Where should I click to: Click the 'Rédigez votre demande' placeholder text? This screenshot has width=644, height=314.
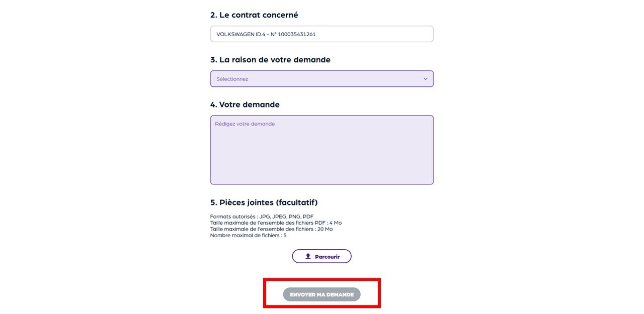[x=245, y=124]
